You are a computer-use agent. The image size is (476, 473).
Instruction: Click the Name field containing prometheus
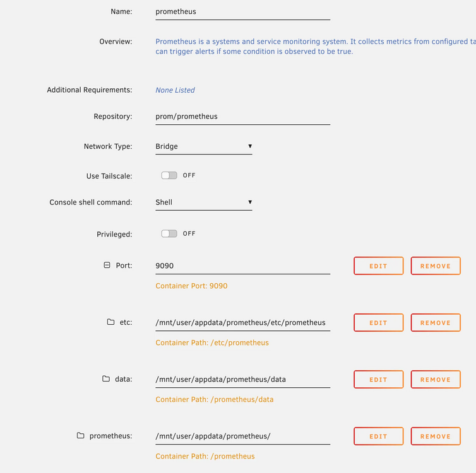(x=243, y=12)
